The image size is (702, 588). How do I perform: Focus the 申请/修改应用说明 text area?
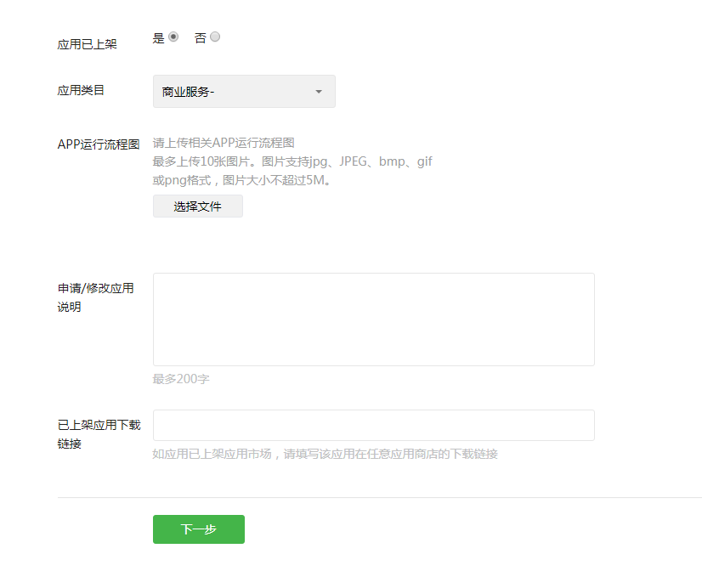373,319
